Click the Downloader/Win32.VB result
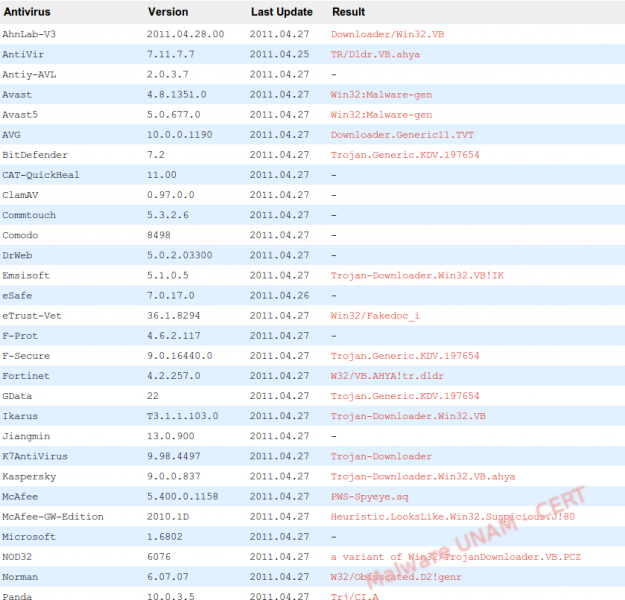The height and width of the screenshot is (600, 625). tap(387, 34)
